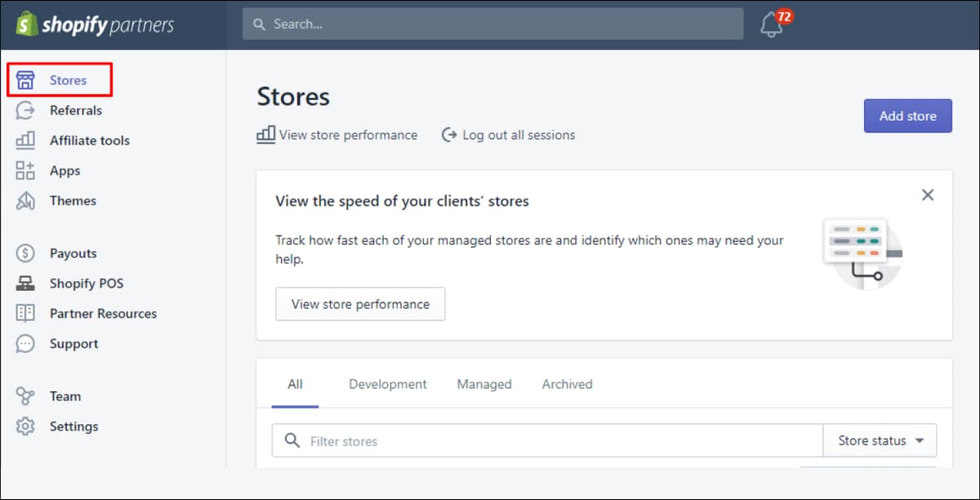Open the notifications bell icon
Image resolution: width=980 pixels, height=500 pixels.
click(x=771, y=26)
